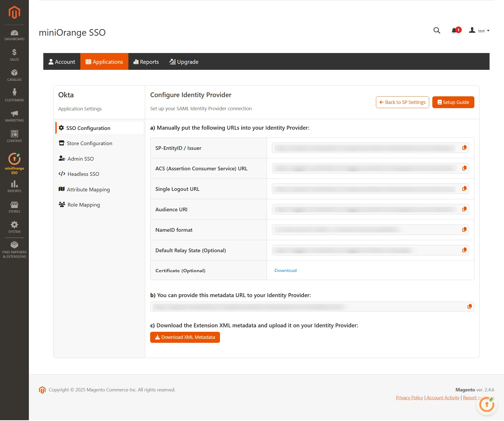Screen dimensions: 504x421
Task: Copy the SP-EntityID / Issuer value
Action: pos(464,148)
